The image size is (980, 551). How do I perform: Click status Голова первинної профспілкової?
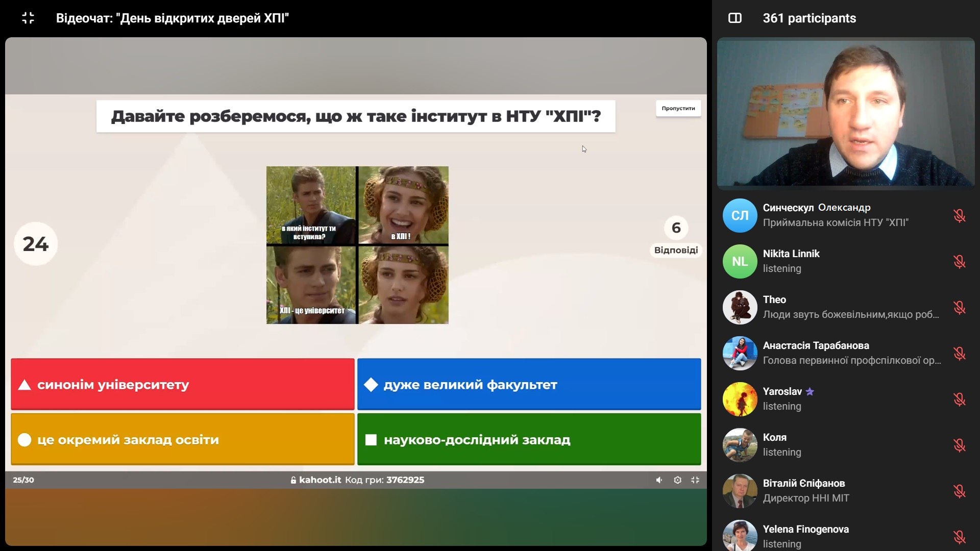[852, 361]
